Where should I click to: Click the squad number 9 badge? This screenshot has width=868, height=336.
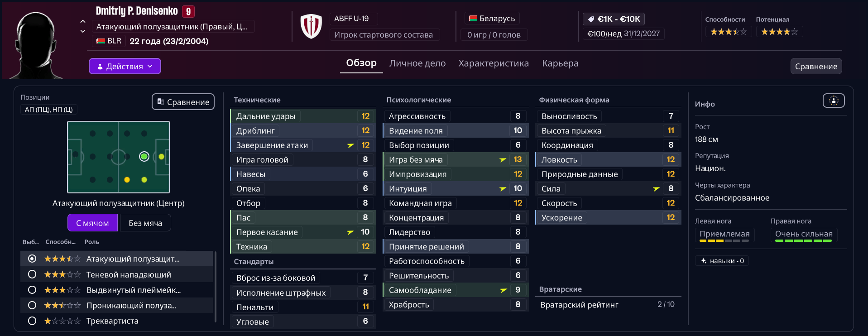click(188, 11)
